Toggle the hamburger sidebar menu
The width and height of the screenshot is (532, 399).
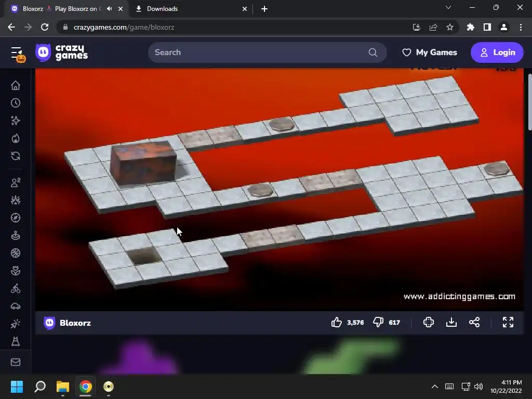pos(16,52)
